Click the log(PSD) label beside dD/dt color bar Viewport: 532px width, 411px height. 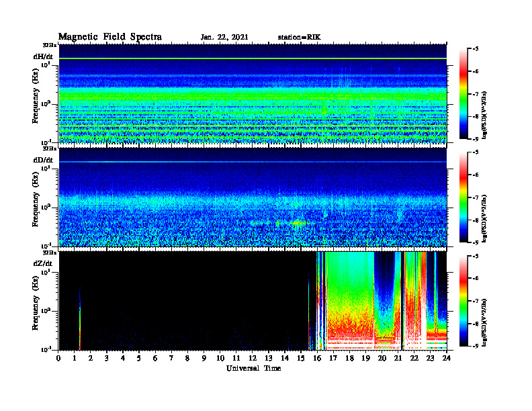(486, 218)
